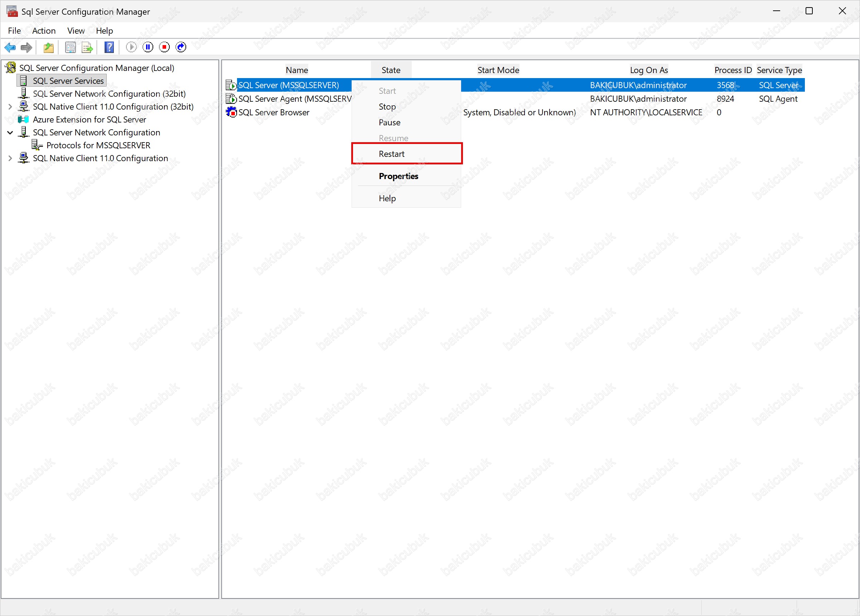The height and width of the screenshot is (616, 860).
Task: Select Protocols for MSSQLSERVER tree item
Action: coord(98,146)
